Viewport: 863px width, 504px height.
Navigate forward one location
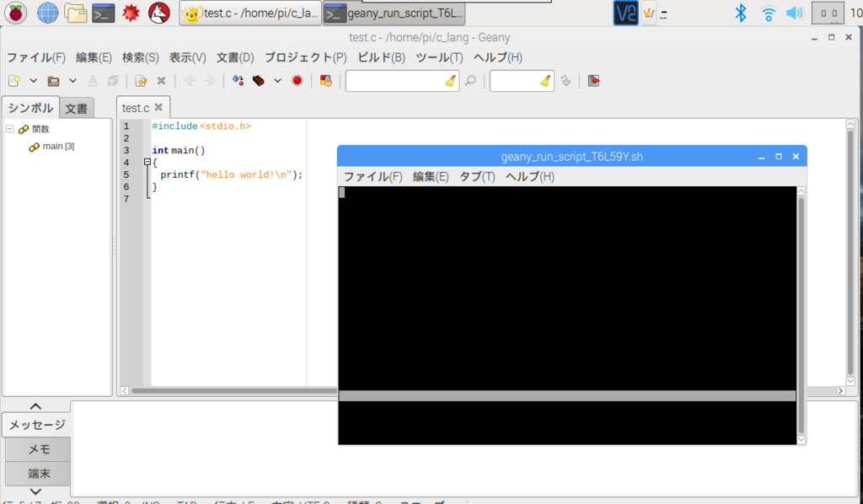210,81
